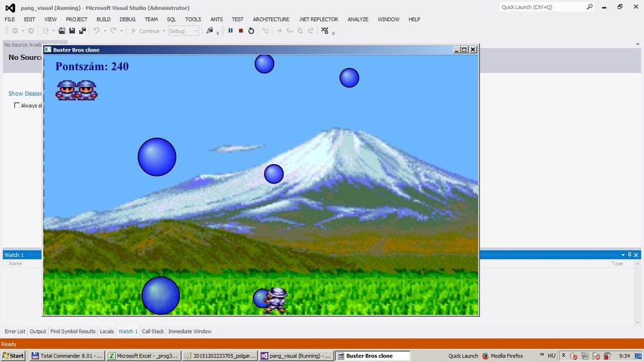
Task: Expand the Redo history dropdown arrow
Action: coord(121,31)
